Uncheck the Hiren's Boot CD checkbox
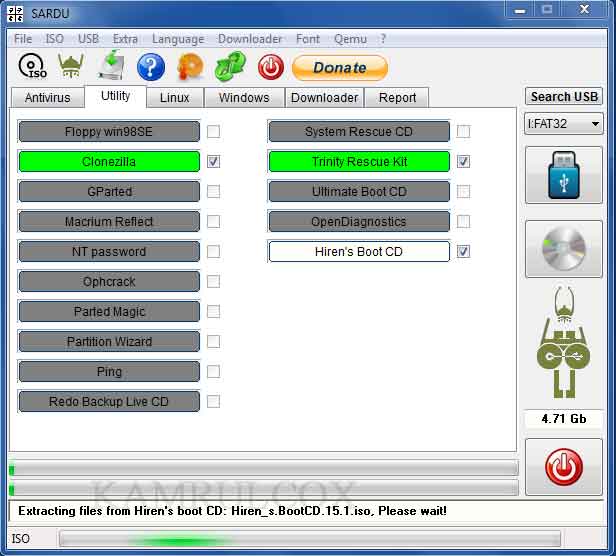Image resolution: width=616 pixels, height=556 pixels. click(463, 251)
